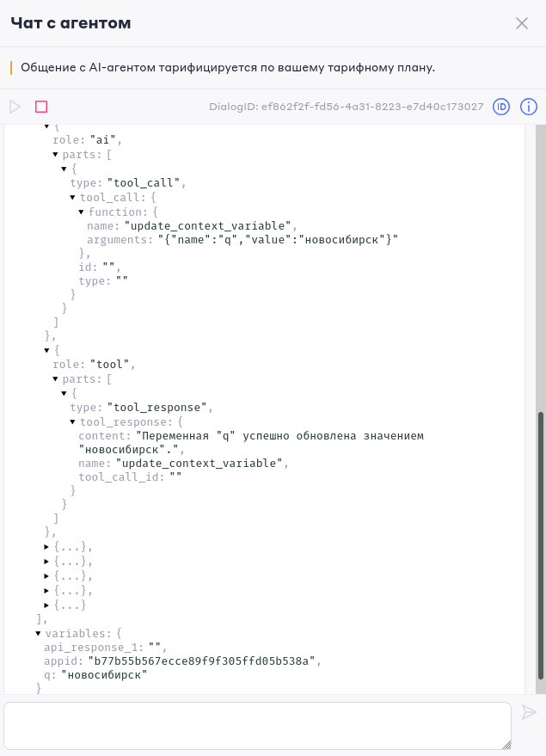This screenshot has width=546, height=756.
Task: Collapse the variables object
Action: 38,634
